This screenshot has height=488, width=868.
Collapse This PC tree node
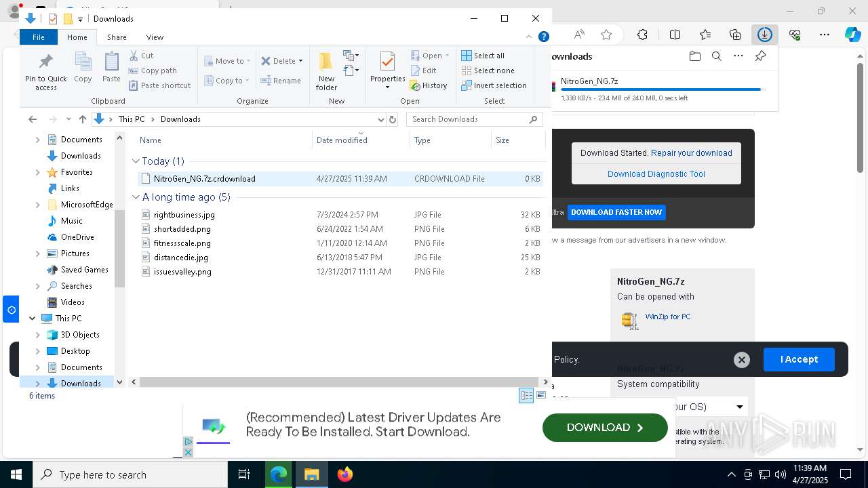pos(32,319)
